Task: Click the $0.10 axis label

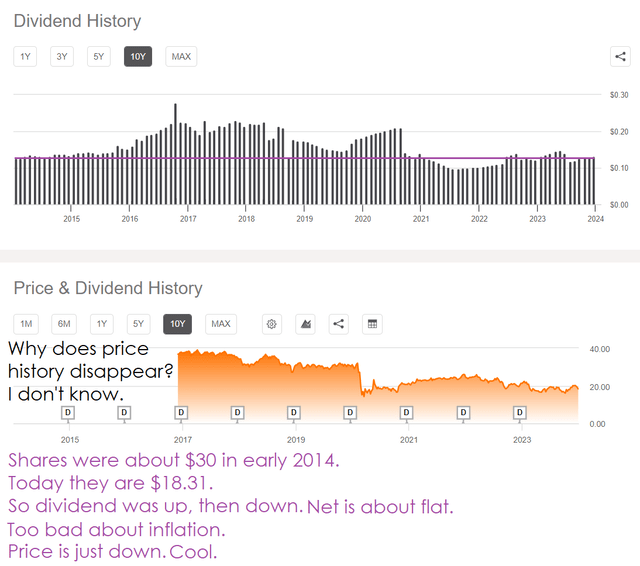Action: [619, 168]
